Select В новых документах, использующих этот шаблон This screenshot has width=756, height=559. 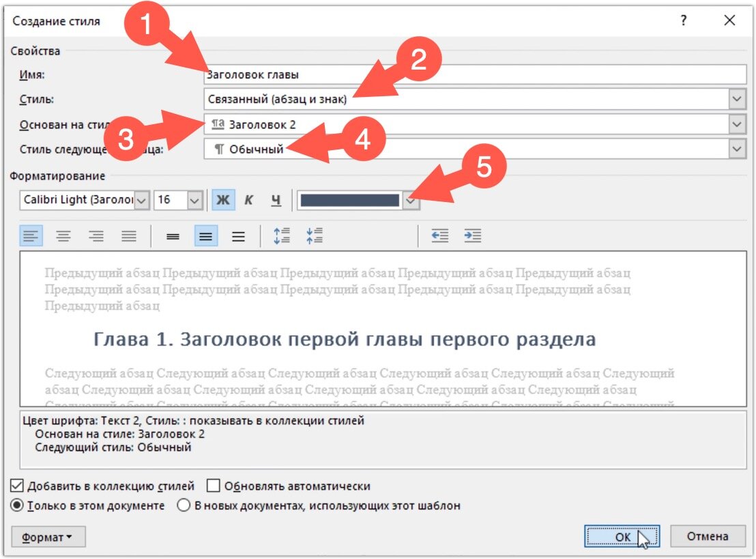(184, 506)
